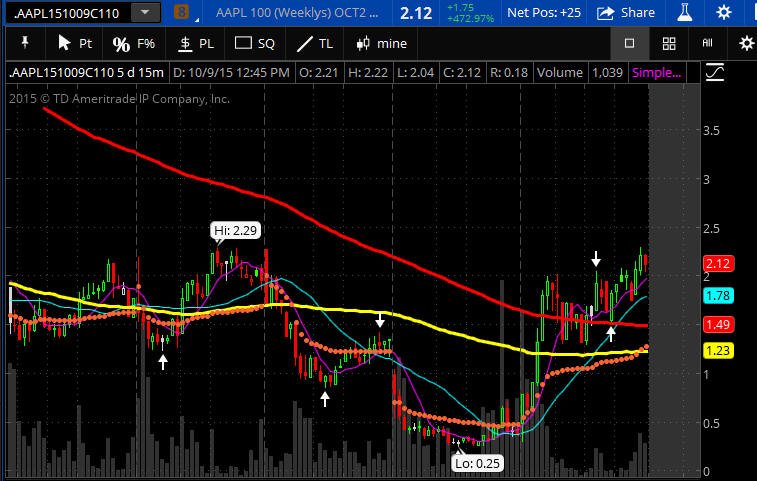The height and width of the screenshot is (481, 757).
Task: Click the orange number 8 link badge
Action: (181, 12)
